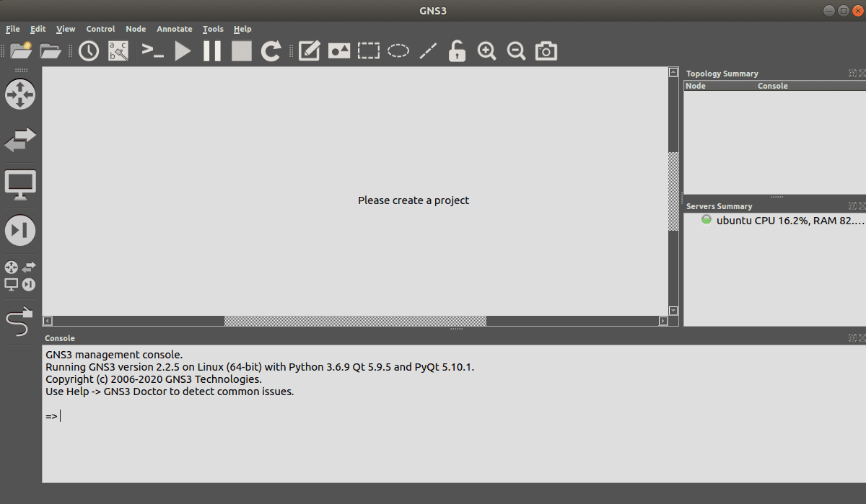
Task: Reload all nodes icon
Action: tap(271, 51)
